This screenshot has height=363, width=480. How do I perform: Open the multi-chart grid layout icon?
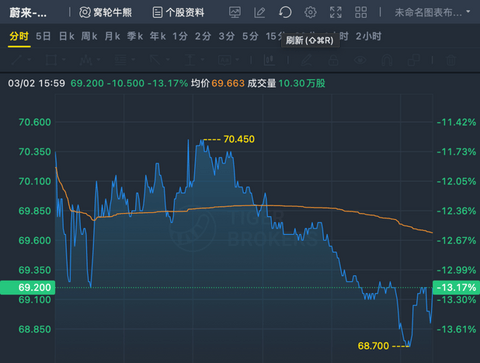tap(361, 13)
